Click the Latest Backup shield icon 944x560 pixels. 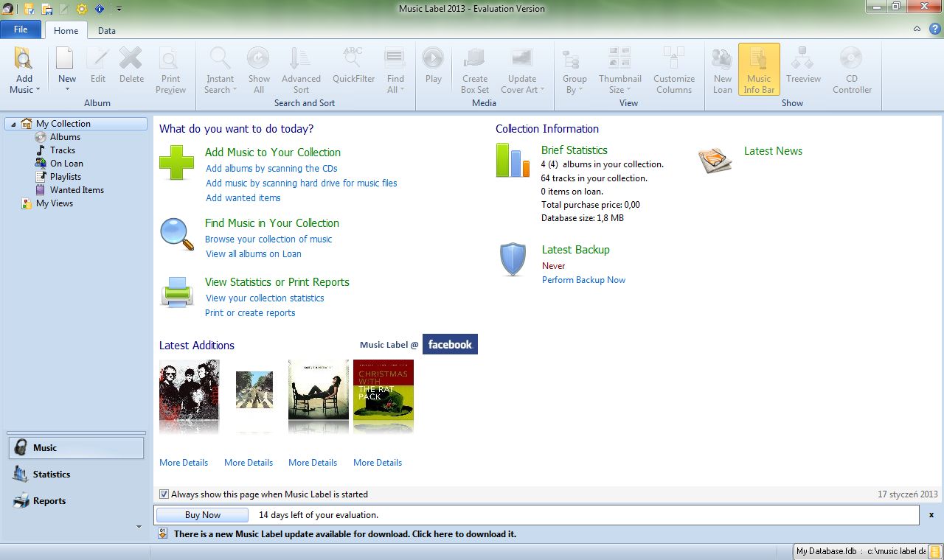coord(513,259)
